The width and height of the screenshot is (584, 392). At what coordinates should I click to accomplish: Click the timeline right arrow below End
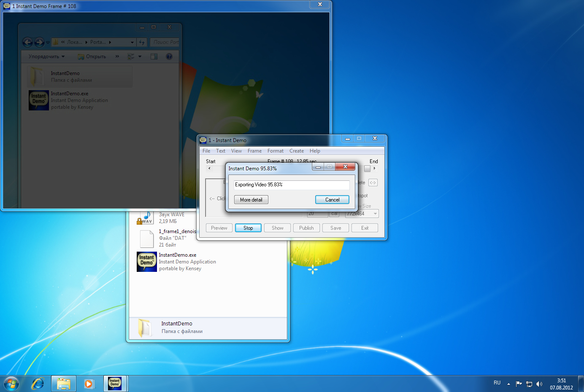374,168
